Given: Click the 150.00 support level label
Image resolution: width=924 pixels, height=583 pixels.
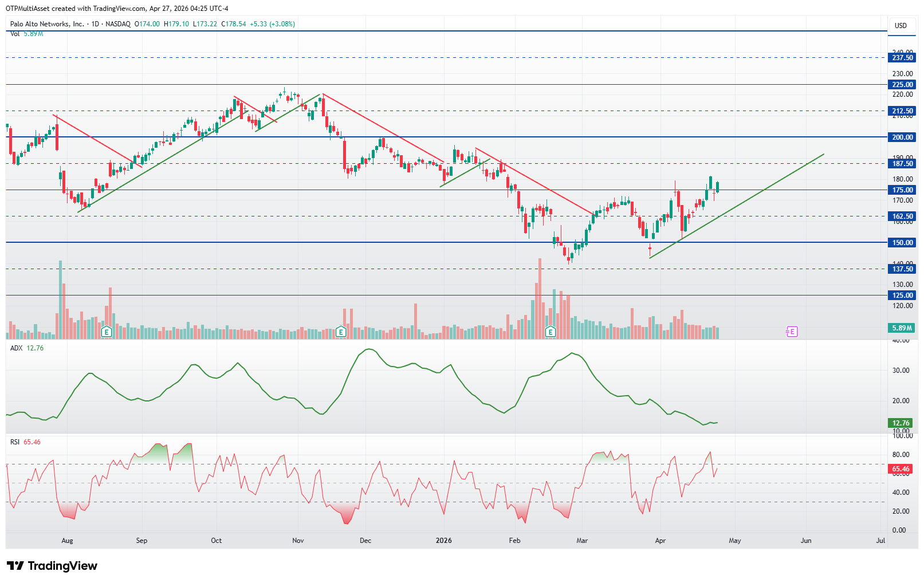Looking at the screenshot, I should (902, 243).
